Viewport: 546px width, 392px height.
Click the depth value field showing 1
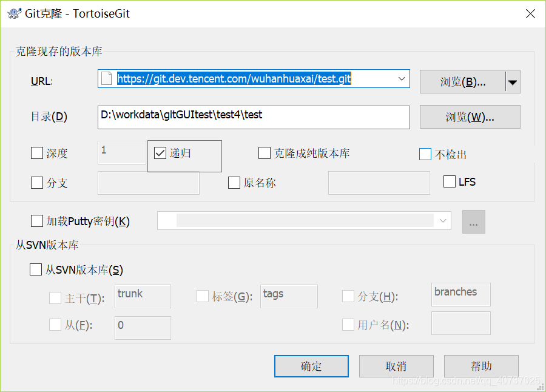click(121, 152)
